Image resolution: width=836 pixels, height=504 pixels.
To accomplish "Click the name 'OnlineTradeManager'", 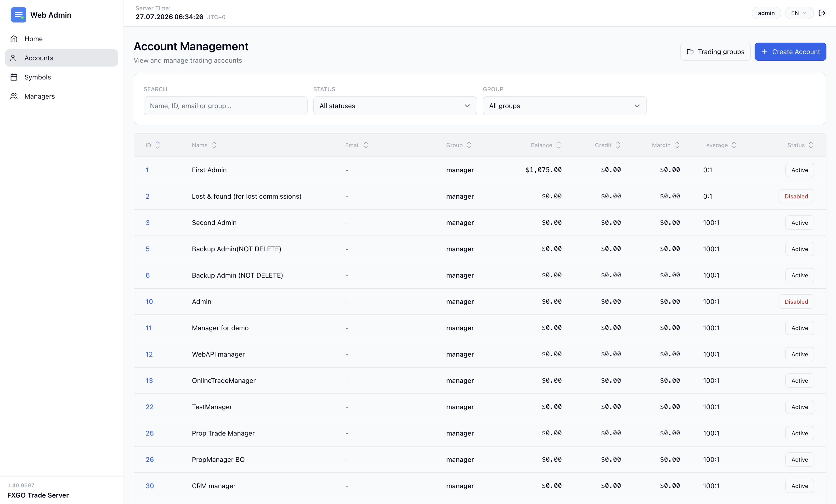I will pyautogui.click(x=224, y=381).
